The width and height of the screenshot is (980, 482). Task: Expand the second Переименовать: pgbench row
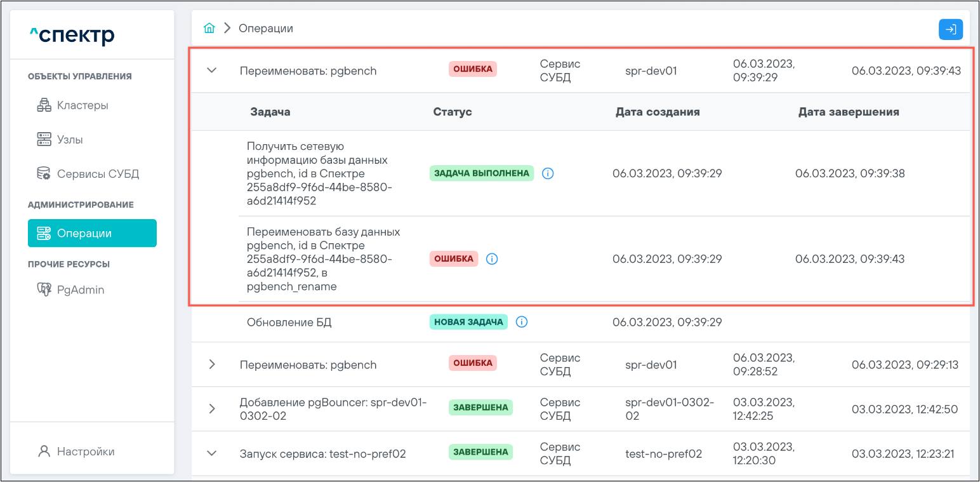pos(212,365)
